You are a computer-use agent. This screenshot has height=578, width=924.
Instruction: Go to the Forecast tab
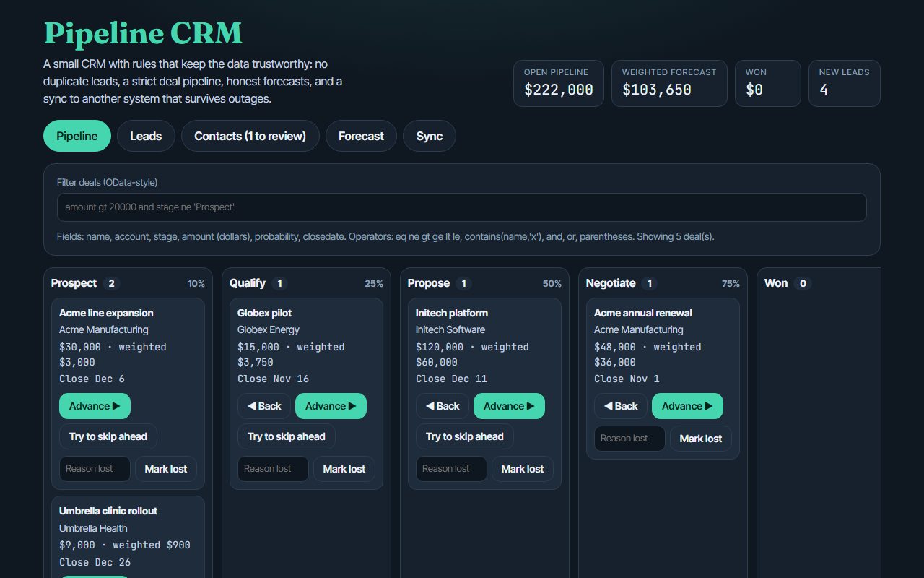(x=361, y=136)
